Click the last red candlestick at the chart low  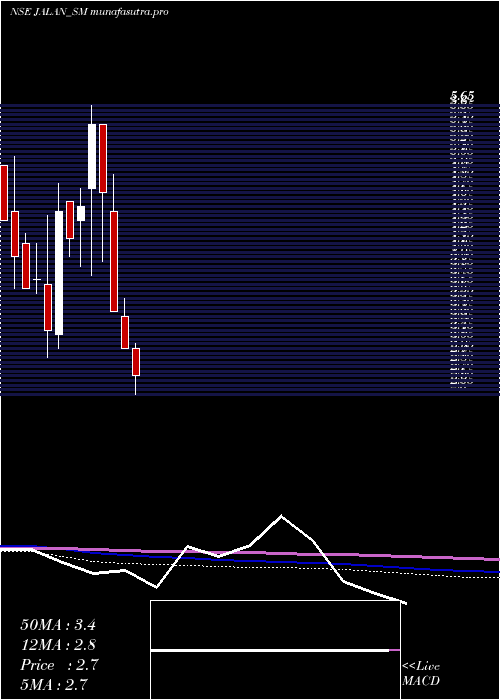136,362
